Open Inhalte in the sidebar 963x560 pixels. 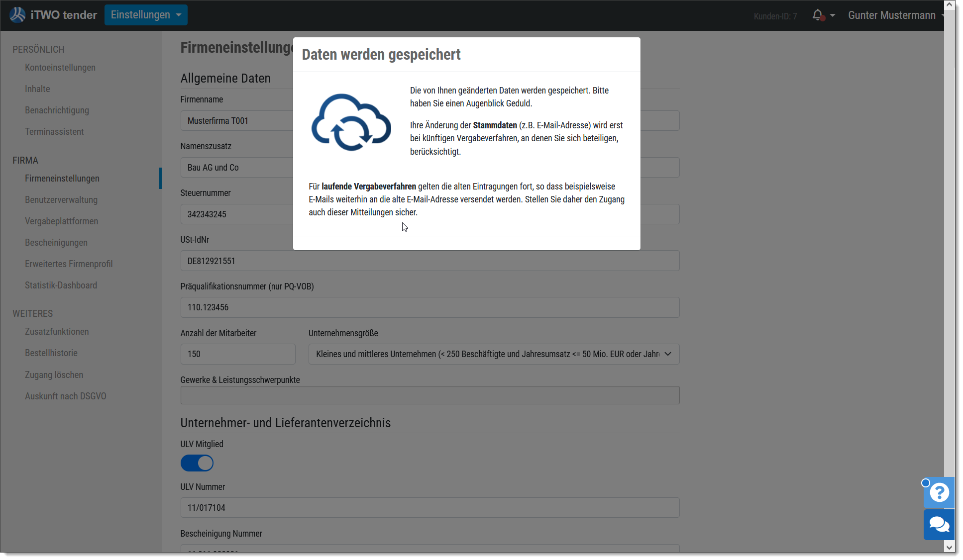[x=37, y=89]
